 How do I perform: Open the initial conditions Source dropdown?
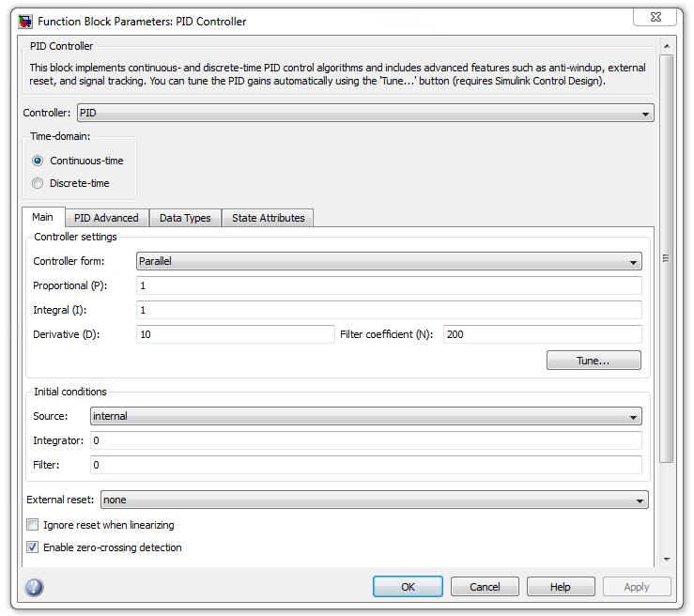pos(365,416)
